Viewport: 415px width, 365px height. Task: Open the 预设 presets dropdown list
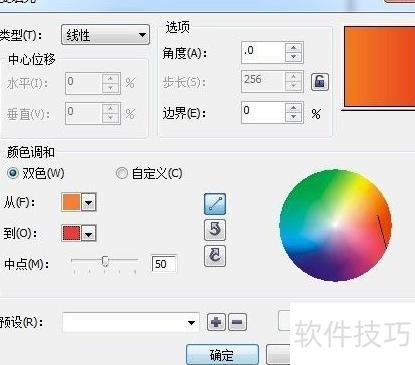coord(131,322)
